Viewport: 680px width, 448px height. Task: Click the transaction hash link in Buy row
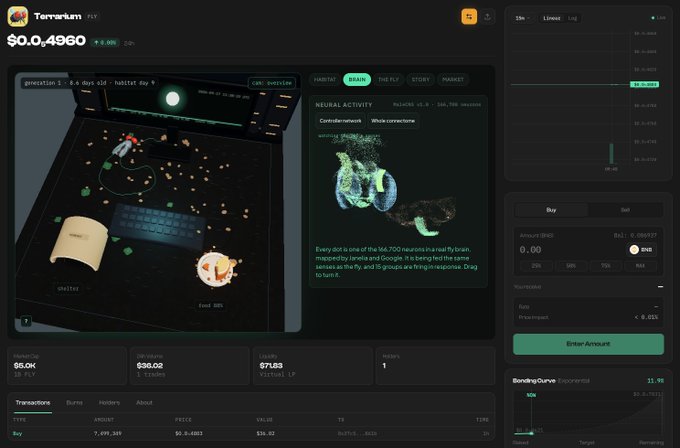(x=357, y=433)
